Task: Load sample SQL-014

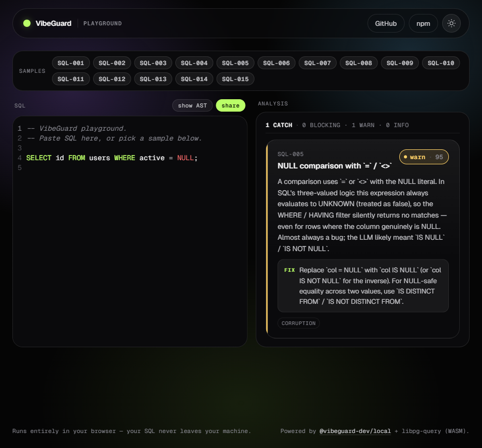Action: click(x=194, y=79)
